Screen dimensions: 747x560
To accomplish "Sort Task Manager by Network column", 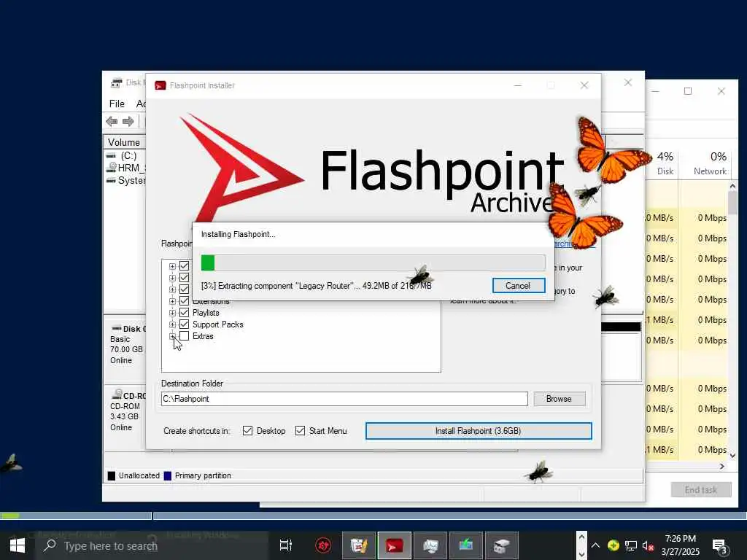I will point(711,163).
